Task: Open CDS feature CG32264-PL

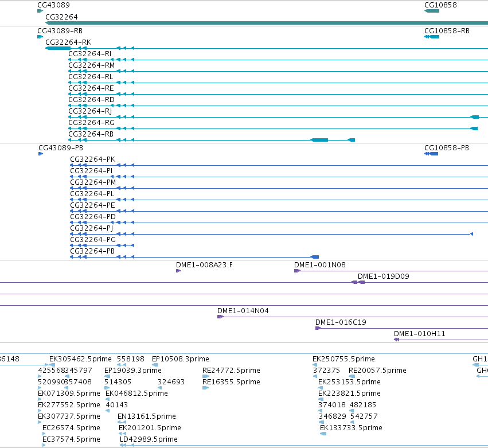Action: pyautogui.click(x=92, y=194)
